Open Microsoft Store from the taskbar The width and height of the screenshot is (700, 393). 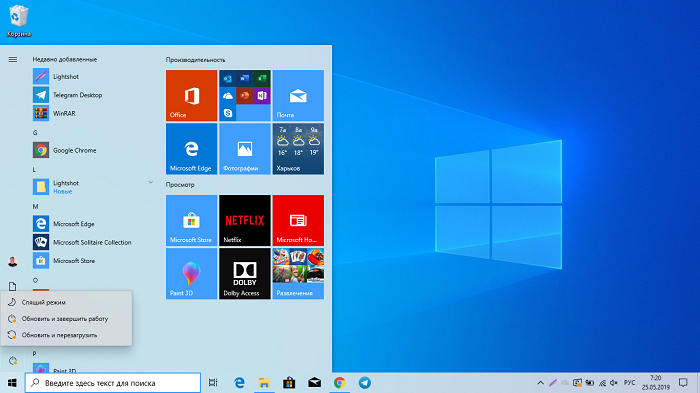[289, 383]
